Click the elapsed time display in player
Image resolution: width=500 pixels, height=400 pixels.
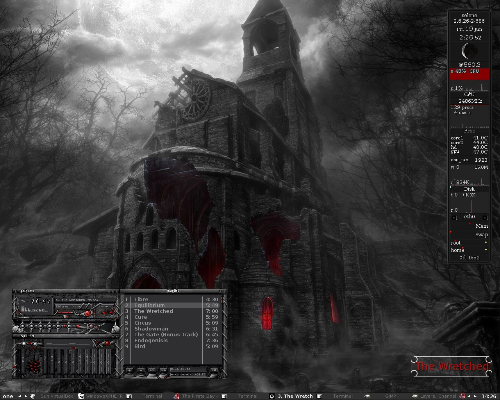pyautogui.click(x=41, y=301)
